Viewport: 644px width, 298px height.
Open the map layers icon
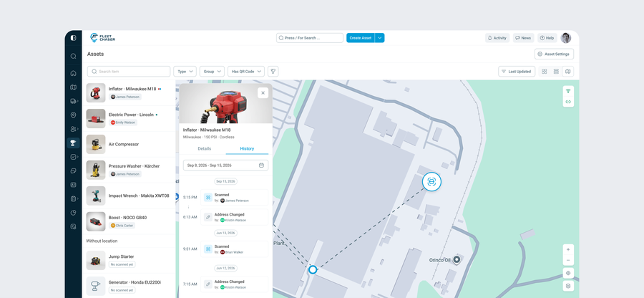click(x=568, y=286)
